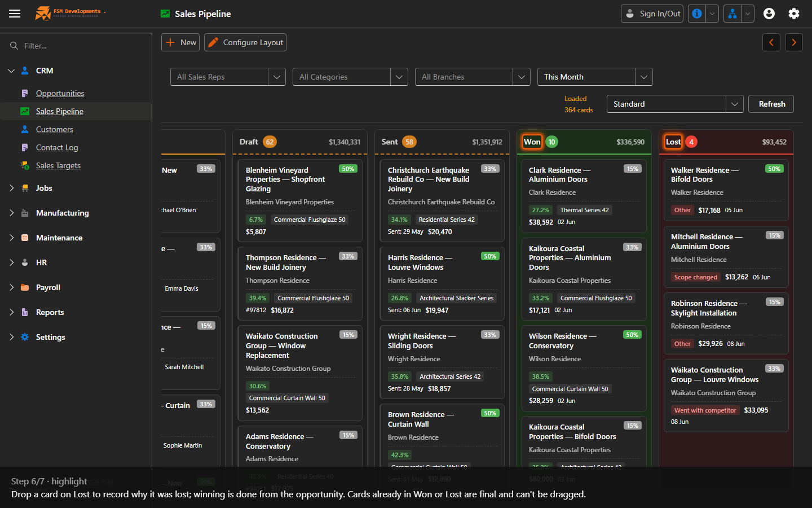The image size is (812, 508).
Task: Open Thompson Residence New Build Joinery card
Action: pyautogui.click(x=300, y=283)
